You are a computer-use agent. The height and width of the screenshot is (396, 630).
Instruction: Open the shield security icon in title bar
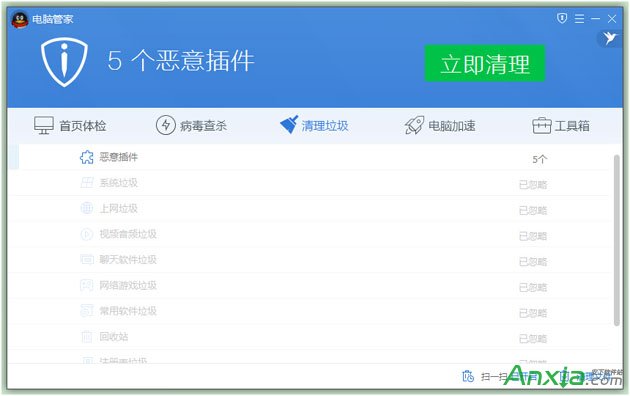point(562,18)
